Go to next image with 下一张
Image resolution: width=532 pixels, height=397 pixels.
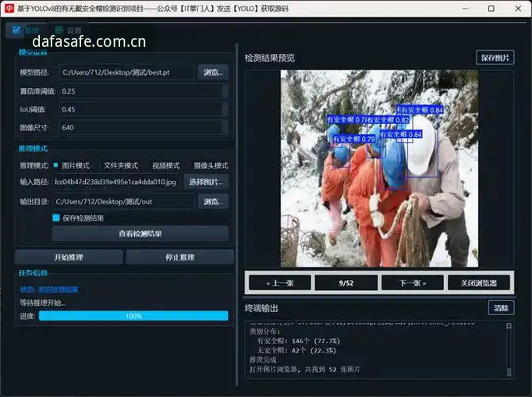pos(413,283)
